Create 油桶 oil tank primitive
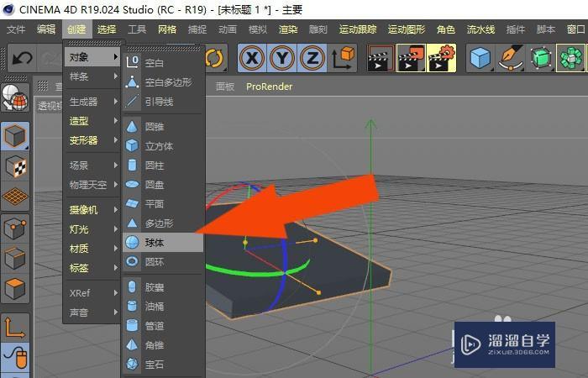This screenshot has width=588, height=378. (x=163, y=307)
